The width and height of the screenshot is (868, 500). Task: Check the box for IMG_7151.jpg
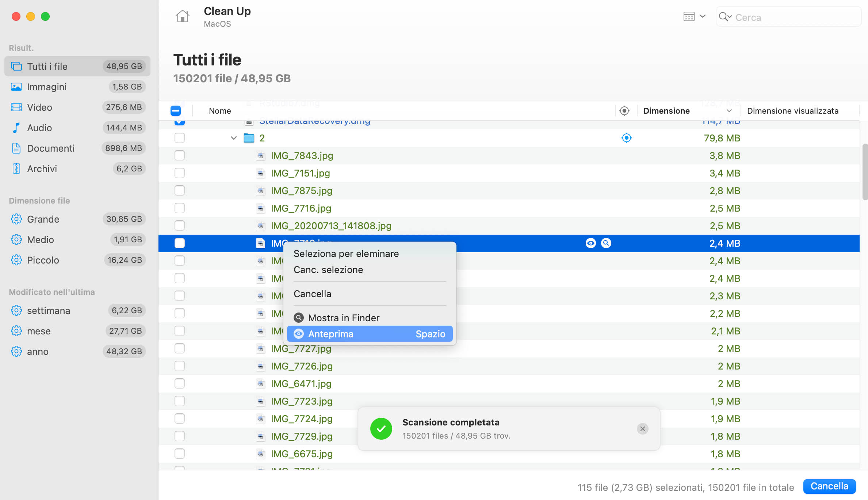tap(180, 173)
